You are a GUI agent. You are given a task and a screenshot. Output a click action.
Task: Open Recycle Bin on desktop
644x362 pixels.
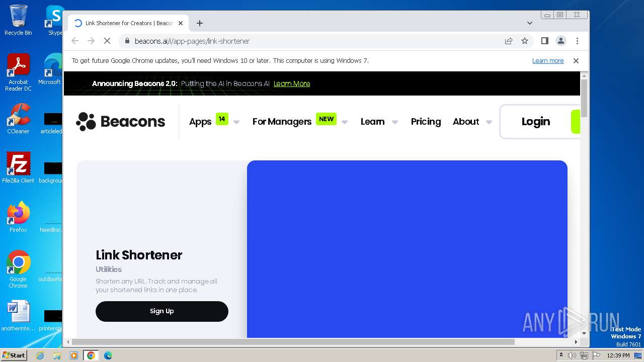tap(18, 20)
